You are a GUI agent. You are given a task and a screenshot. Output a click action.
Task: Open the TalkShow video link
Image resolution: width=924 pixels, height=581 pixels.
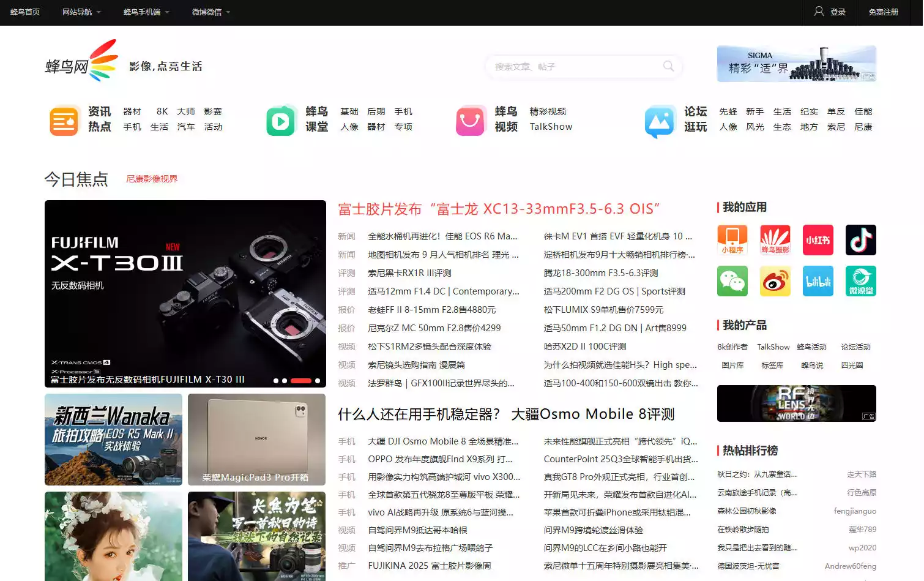[x=551, y=127]
